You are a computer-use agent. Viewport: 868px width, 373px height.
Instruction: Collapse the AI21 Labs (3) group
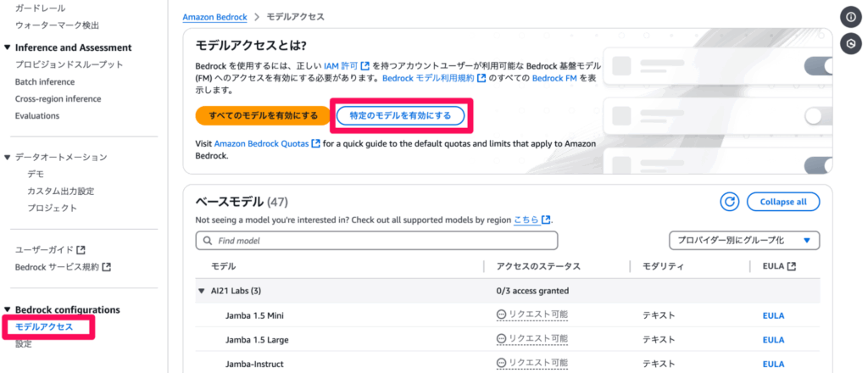202,291
